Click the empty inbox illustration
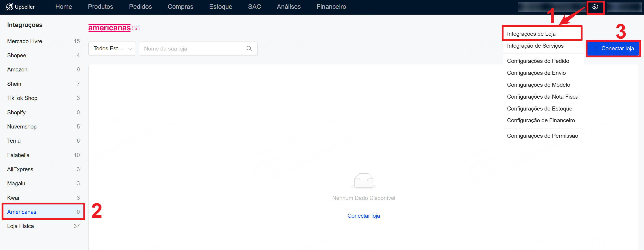The width and height of the screenshot is (644, 250). (363, 181)
